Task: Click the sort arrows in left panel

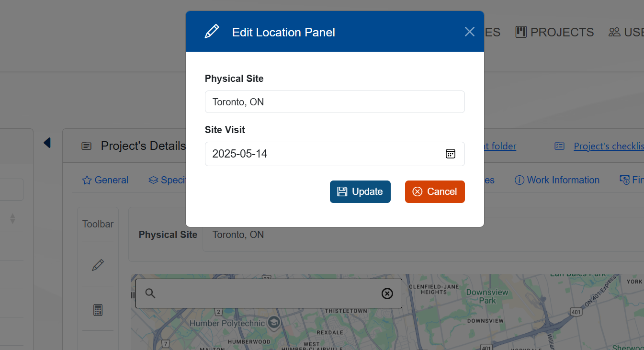Action: 13,219
